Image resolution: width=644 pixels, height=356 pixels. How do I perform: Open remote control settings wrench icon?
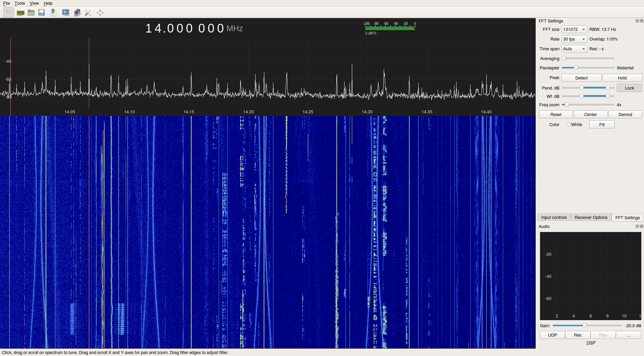point(88,13)
